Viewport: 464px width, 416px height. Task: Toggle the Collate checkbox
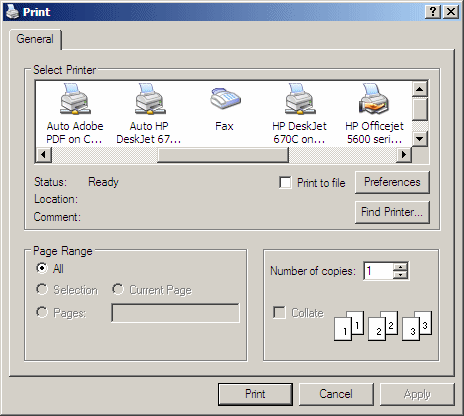coord(279,313)
